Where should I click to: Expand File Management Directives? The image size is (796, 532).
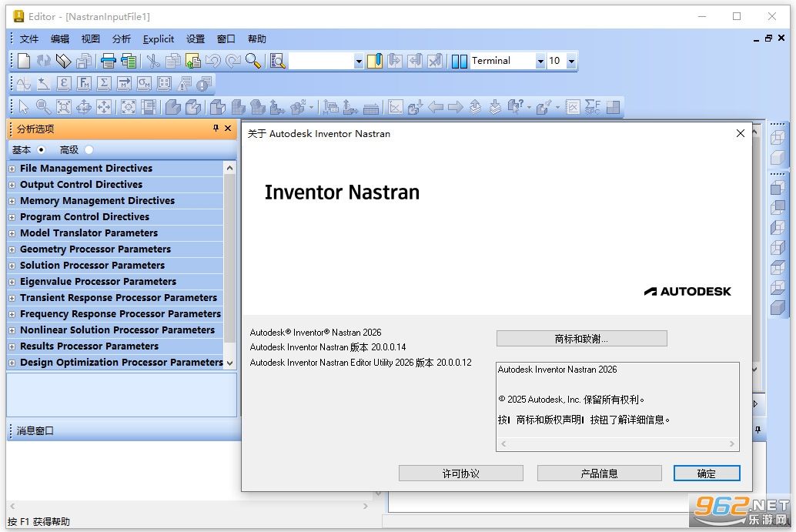pyautogui.click(x=12, y=169)
